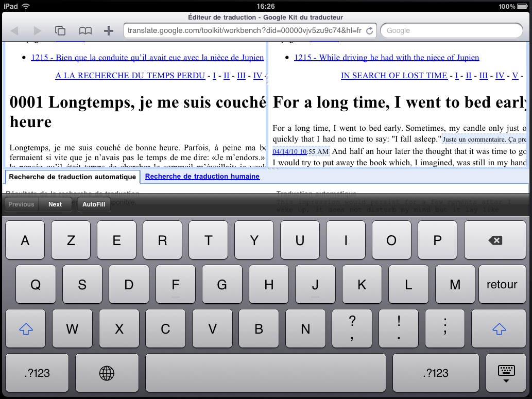This screenshot has width=532, height=399.
Task: Tap the C key
Action: click(165, 328)
